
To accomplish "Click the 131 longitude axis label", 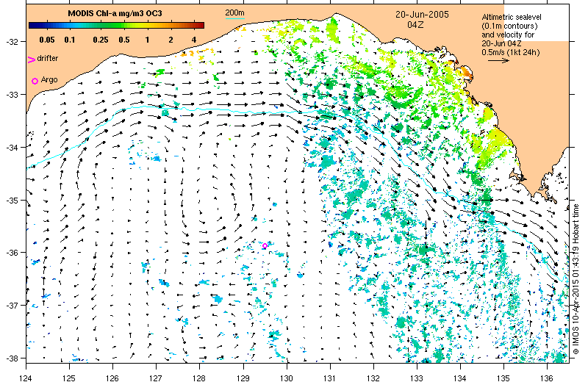I will point(330,378).
